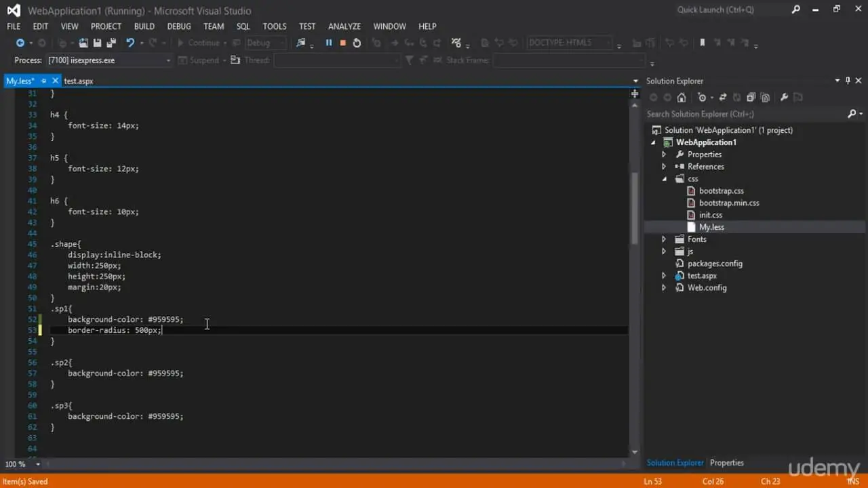Expand the Fonts folder node
The height and width of the screenshot is (488, 868).
[664, 239]
